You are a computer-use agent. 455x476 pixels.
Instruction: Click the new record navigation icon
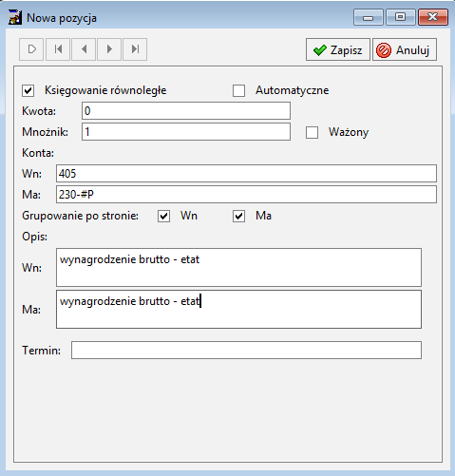(31, 49)
